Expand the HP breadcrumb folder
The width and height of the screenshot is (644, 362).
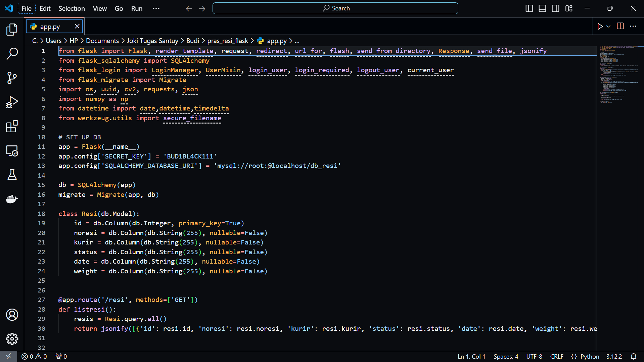(74, 41)
